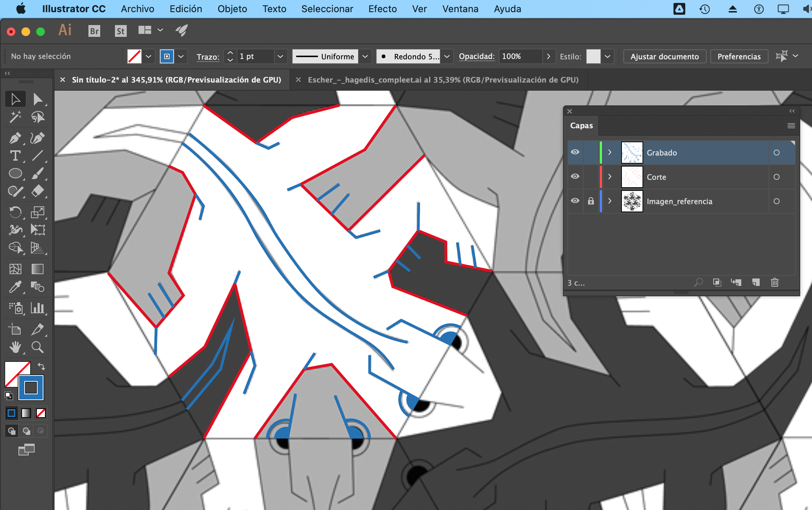The height and width of the screenshot is (510, 812).
Task: Open Adobe Bridge from the app bar
Action: click(x=94, y=31)
